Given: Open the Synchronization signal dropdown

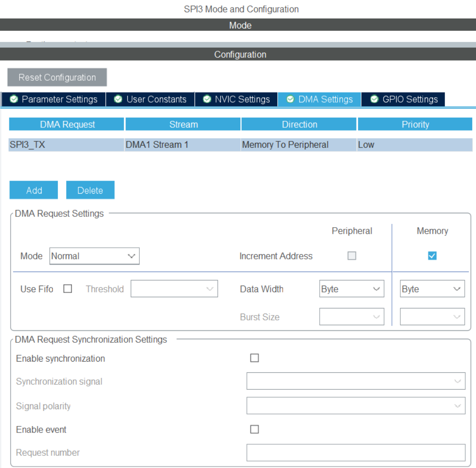Looking at the screenshot, I should point(356,381).
